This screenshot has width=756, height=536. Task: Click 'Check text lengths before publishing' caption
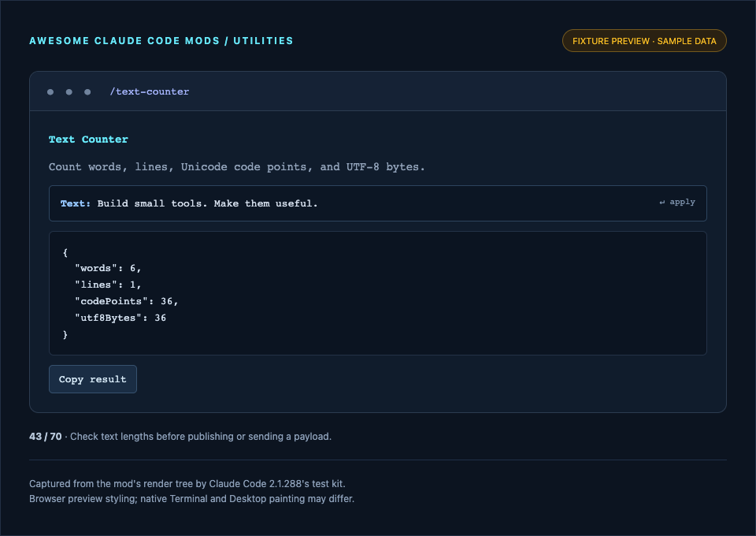coord(201,437)
